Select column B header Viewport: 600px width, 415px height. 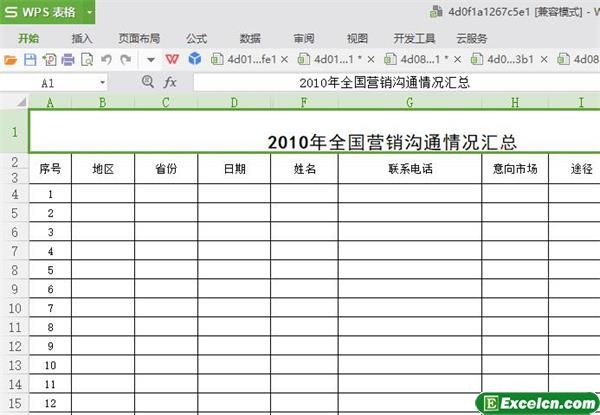coord(103,102)
